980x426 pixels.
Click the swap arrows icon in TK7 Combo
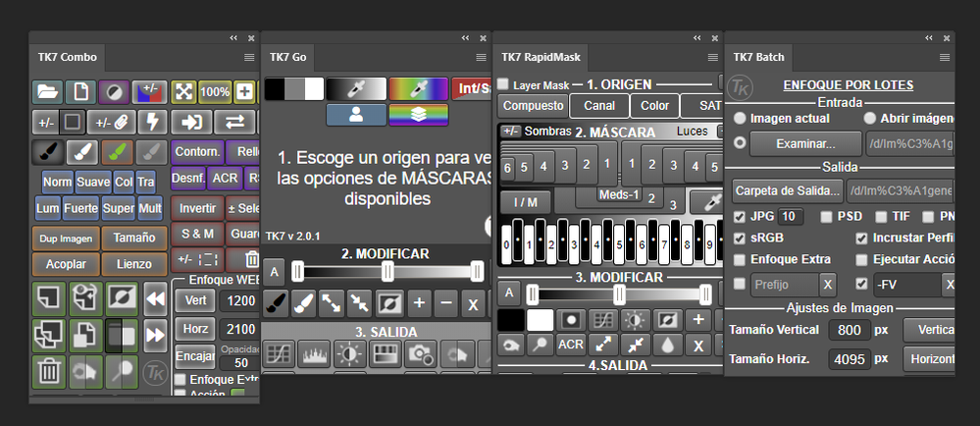tap(233, 123)
